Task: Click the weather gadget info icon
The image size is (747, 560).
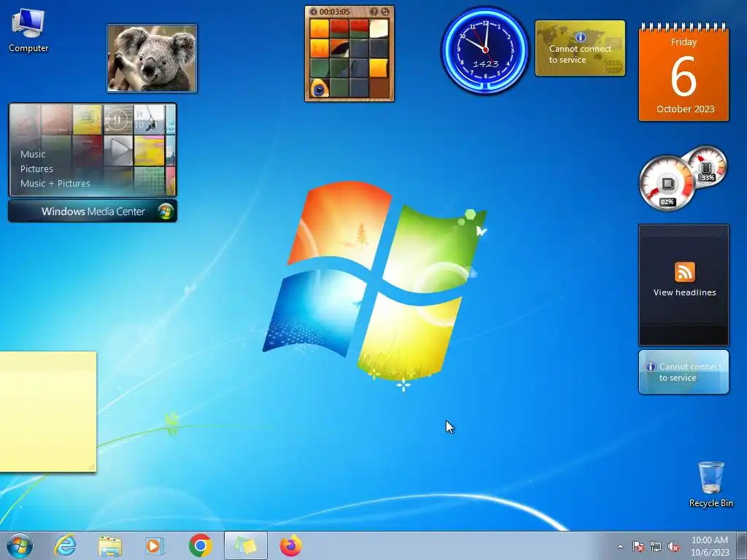Action: (650, 367)
